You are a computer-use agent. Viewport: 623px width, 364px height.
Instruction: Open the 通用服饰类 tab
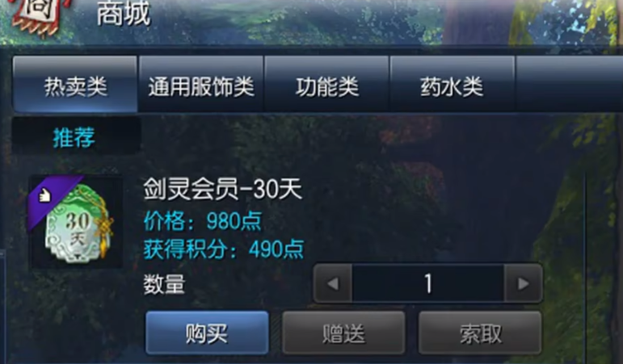[x=201, y=84]
